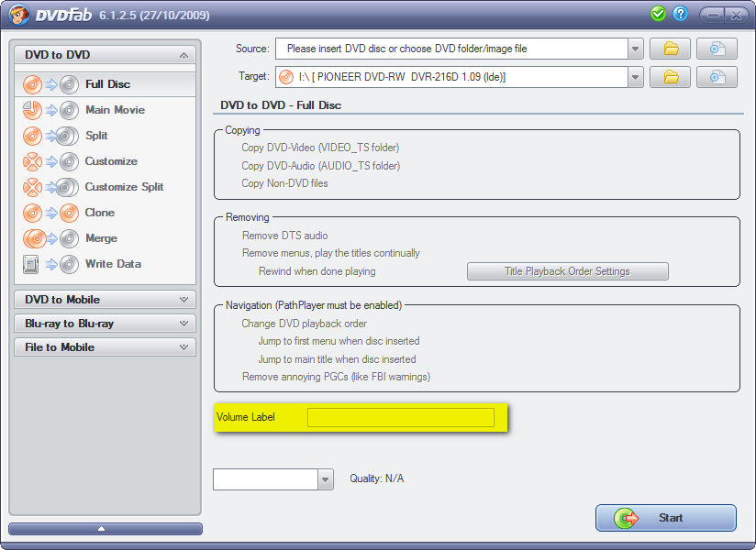This screenshot has width=756, height=550.
Task: Click into the Volume Label field
Action: coord(401,417)
